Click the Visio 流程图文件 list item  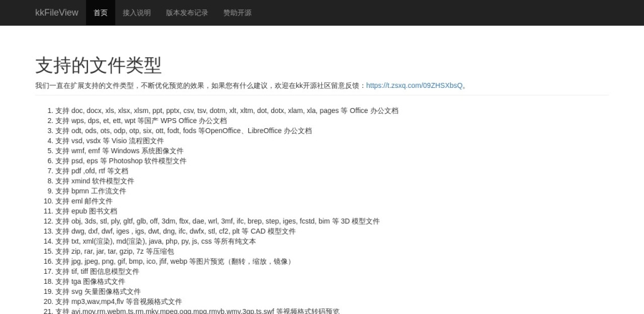pyautogui.click(x=109, y=141)
